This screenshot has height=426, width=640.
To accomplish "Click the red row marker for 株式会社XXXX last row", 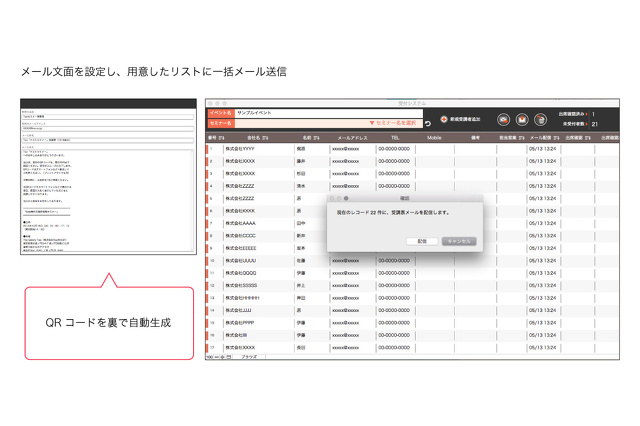I will [208, 347].
